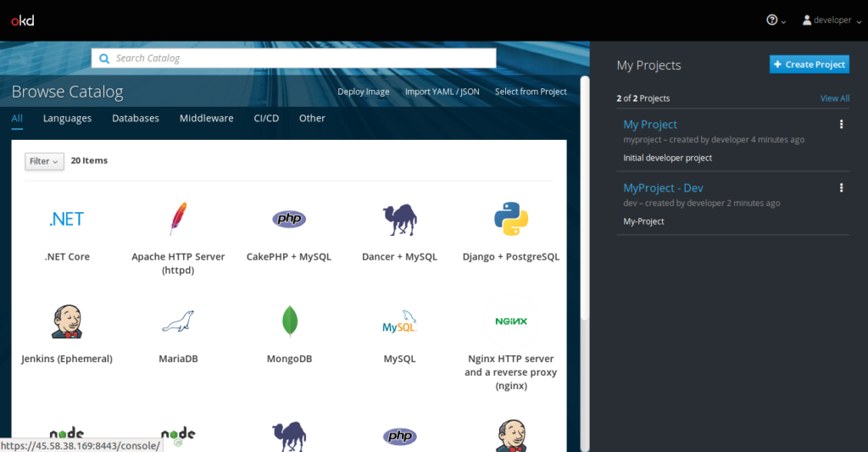This screenshot has height=452, width=868.
Task: Click the Jenkins icon in the bottom row
Action: click(x=511, y=436)
